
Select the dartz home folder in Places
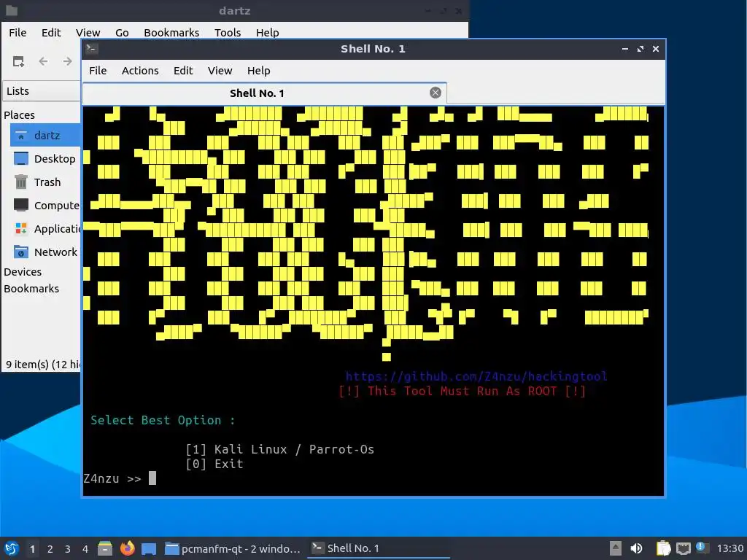[x=45, y=136]
